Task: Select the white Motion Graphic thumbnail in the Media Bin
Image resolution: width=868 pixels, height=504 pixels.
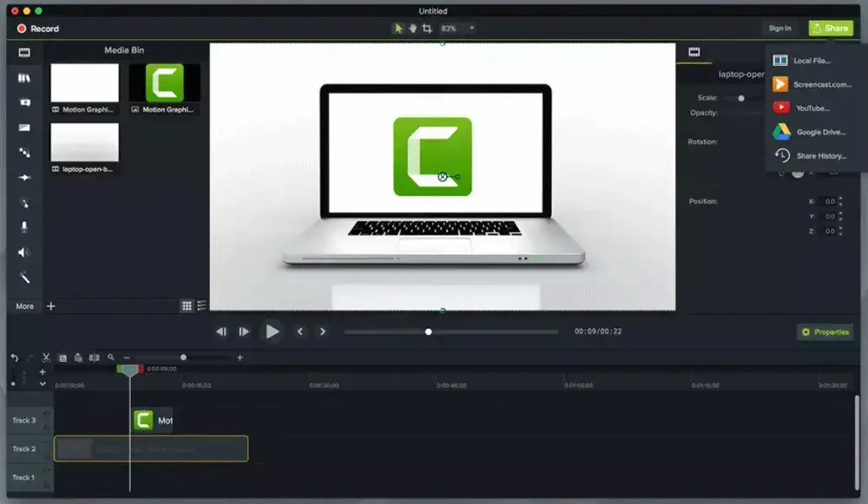Action: click(85, 83)
